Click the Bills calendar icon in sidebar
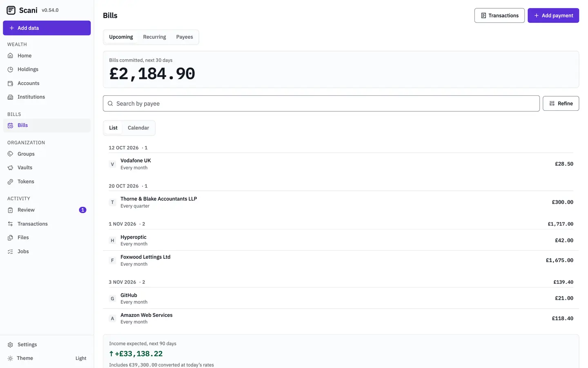 [x=10, y=126]
